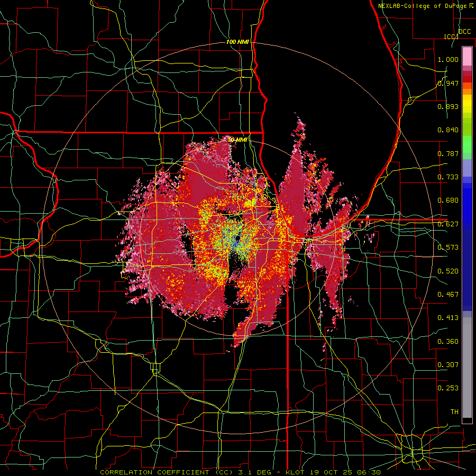This screenshot has width=476, height=476.
Task: Click the [CC] legend unit label
Action: tap(451, 36)
